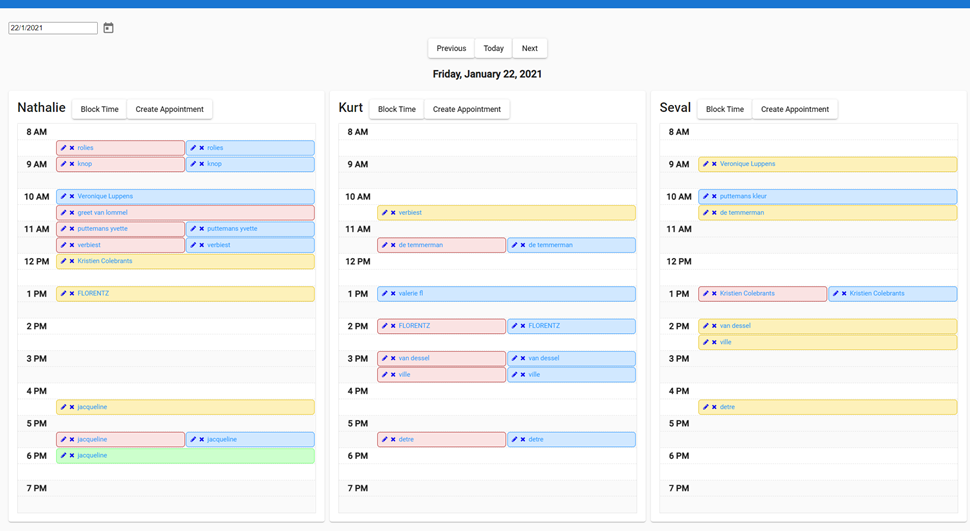Edit pencil on Seval's blue Kristien Colebrants
The width and height of the screenshot is (970, 531).
835,293
